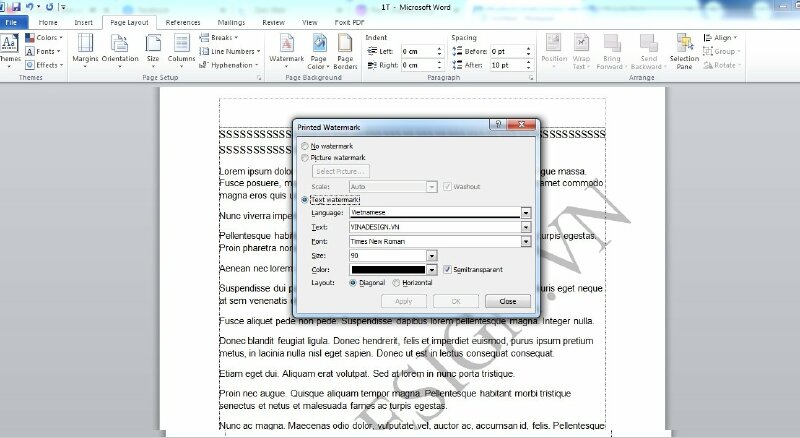This screenshot has height=438, width=800.
Task: Select the No watermark option
Action: tap(305, 146)
